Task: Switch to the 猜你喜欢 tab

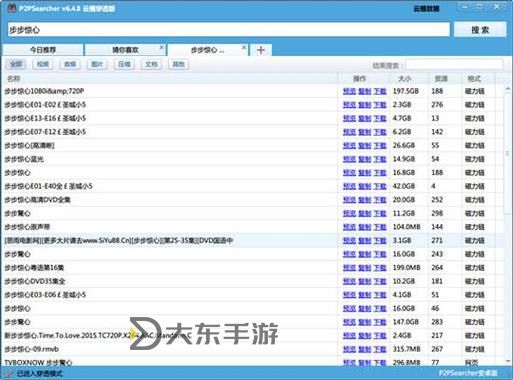Action: click(125, 50)
